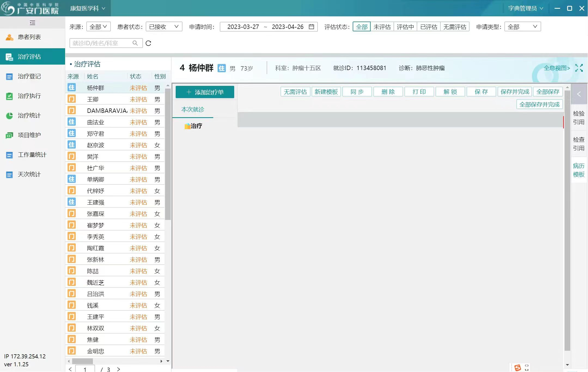Select 全部 evaluation status filter
Viewport: 588px width, 372px height.
[x=362, y=27]
